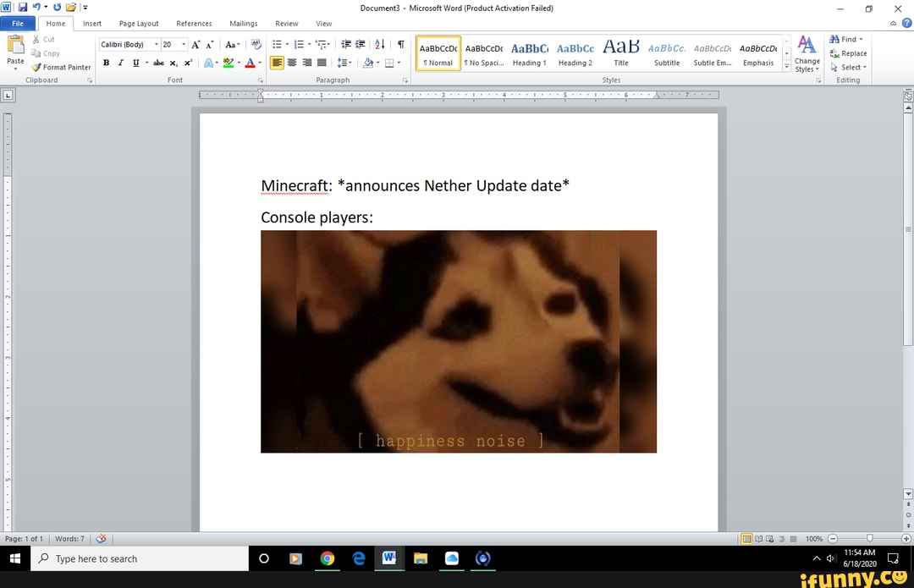Click the view ruler button above scrollbar

pos(908,96)
